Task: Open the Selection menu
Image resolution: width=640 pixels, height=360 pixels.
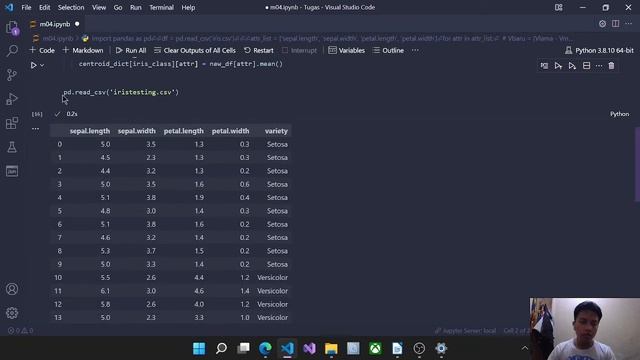Action: pos(71,7)
